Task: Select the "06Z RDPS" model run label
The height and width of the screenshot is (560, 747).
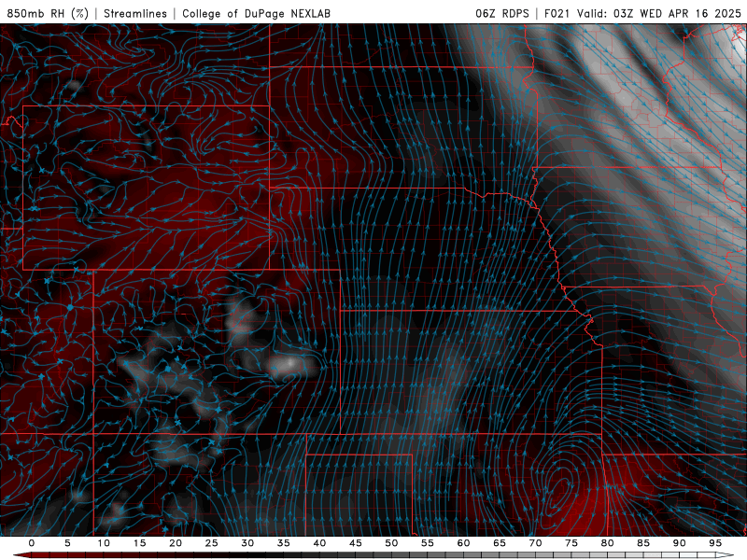Action: 502,13
